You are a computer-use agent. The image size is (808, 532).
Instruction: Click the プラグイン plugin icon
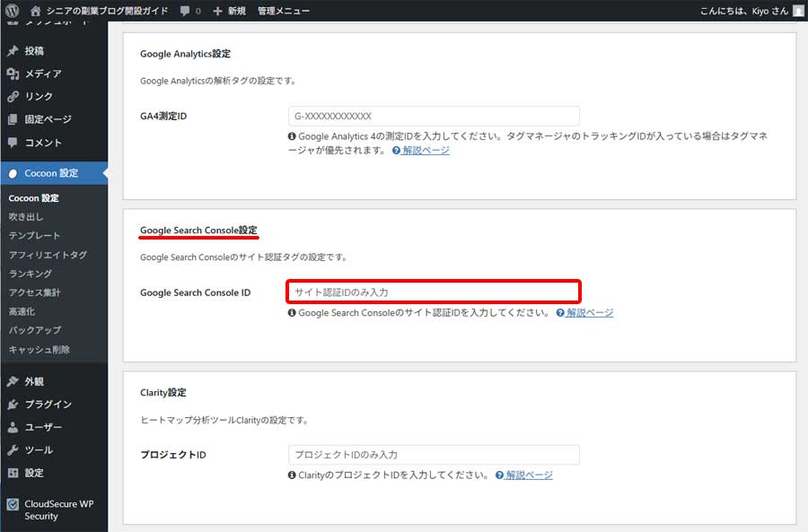(x=13, y=404)
